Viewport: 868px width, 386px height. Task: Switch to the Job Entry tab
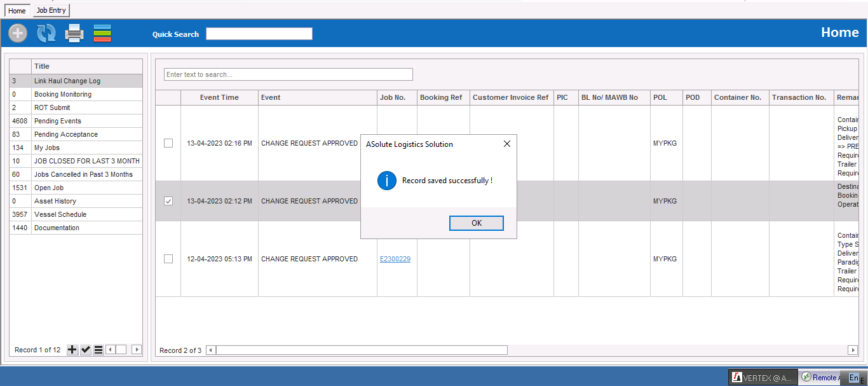click(51, 10)
